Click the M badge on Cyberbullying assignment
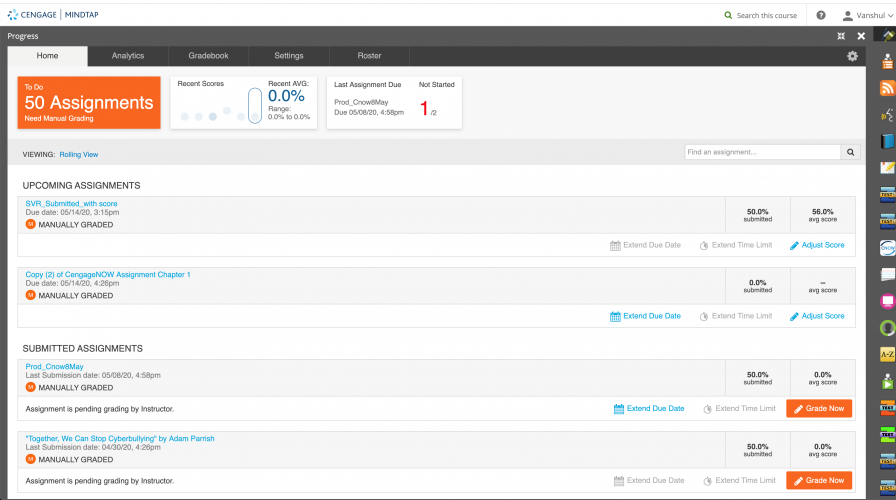The width and height of the screenshot is (896, 500). coord(31,459)
